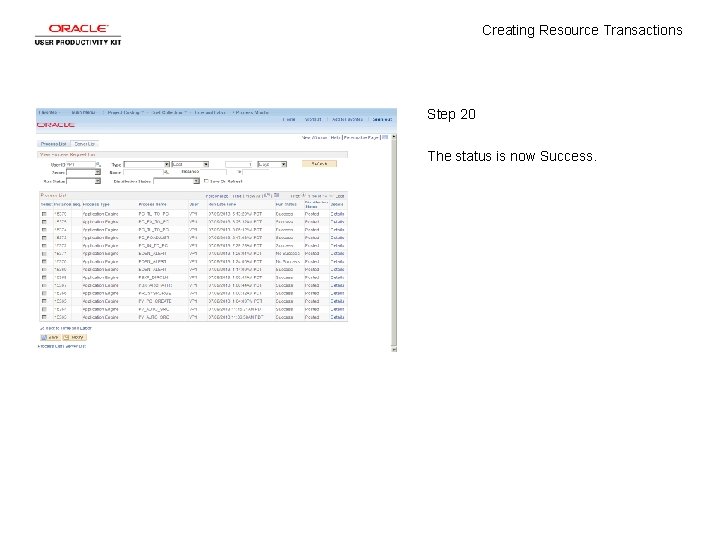Open the Type dropdown
Viewport: 720px width, 540px height.
point(146,164)
